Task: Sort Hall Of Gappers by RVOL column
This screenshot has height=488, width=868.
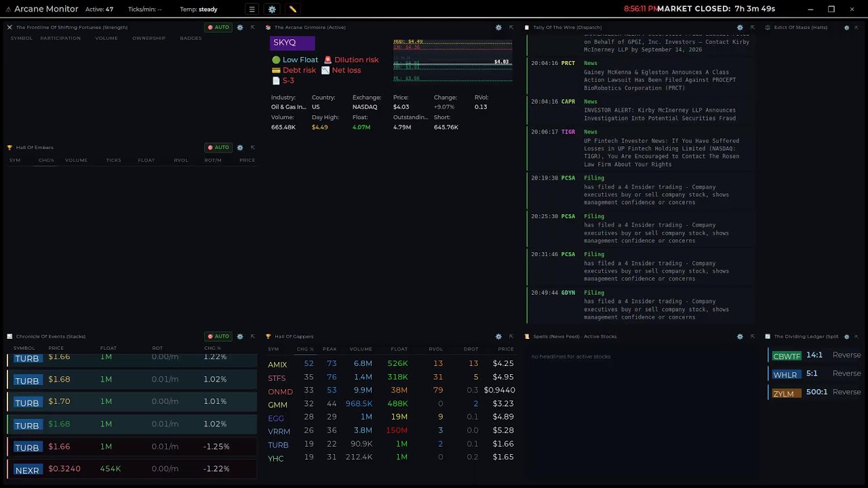Action: coord(435,349)
